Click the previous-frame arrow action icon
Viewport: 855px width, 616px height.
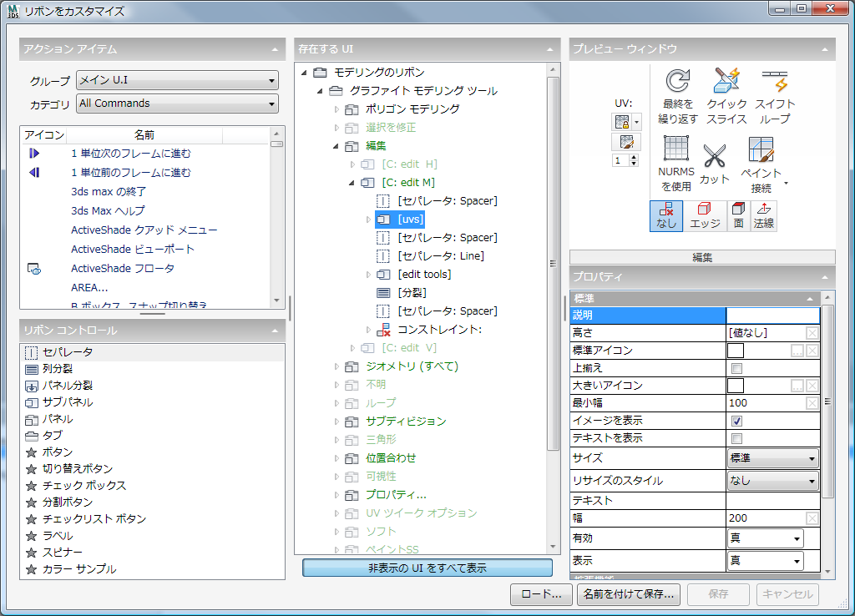point(34,172)
